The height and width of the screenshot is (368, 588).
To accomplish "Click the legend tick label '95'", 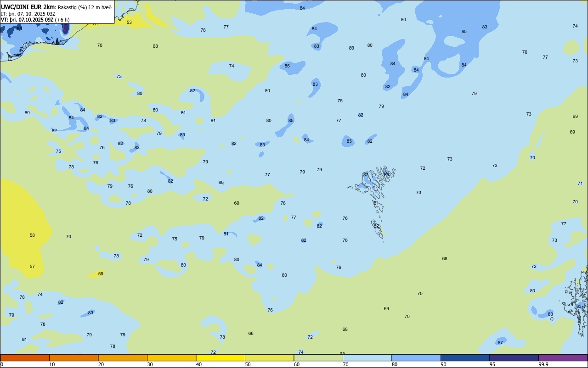I will point(492,364).
